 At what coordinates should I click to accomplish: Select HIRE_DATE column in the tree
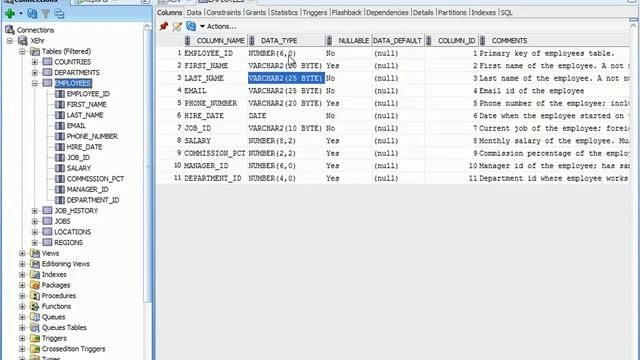(84, 147)
